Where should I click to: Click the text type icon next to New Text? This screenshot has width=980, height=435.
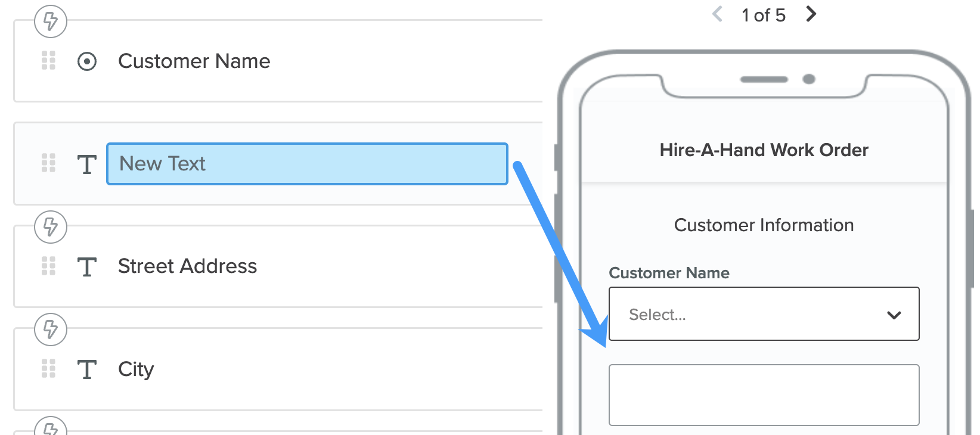[x=86, y=164]
